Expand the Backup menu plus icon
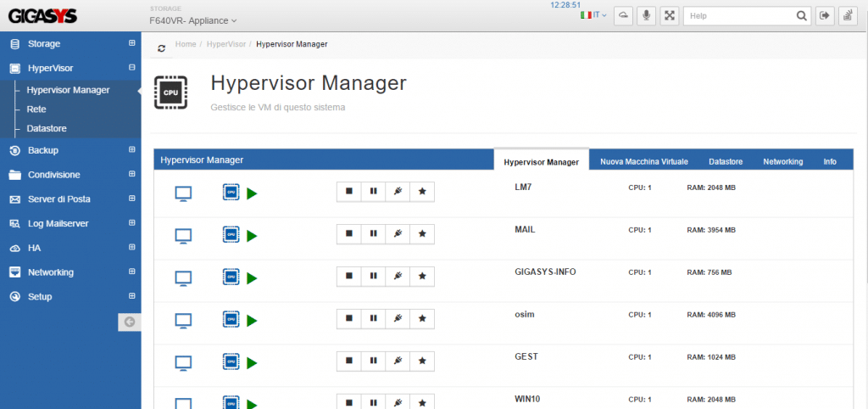Screen dimensions: 868x409 point(131,149)
